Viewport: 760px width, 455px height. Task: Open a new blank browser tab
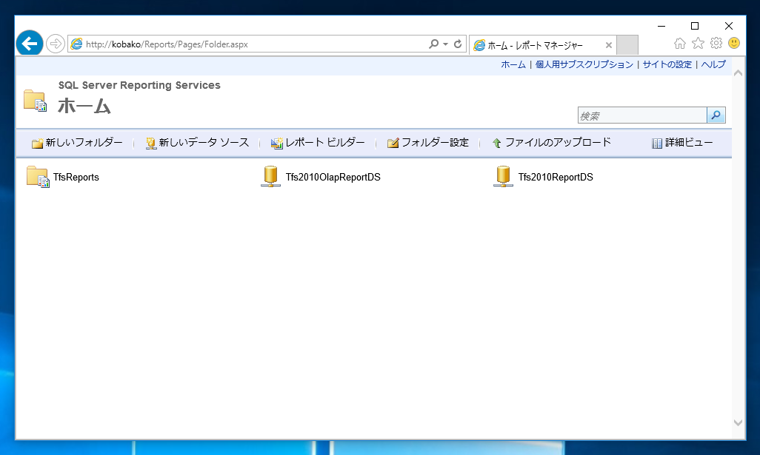point(627,45)
